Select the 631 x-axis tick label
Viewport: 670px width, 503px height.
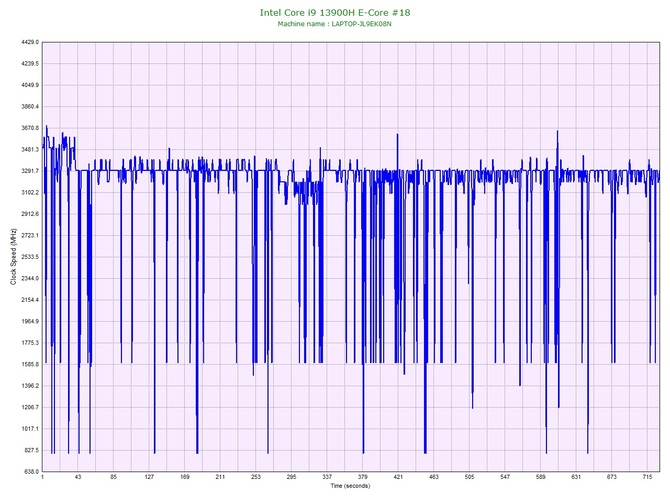coord(577,478)
